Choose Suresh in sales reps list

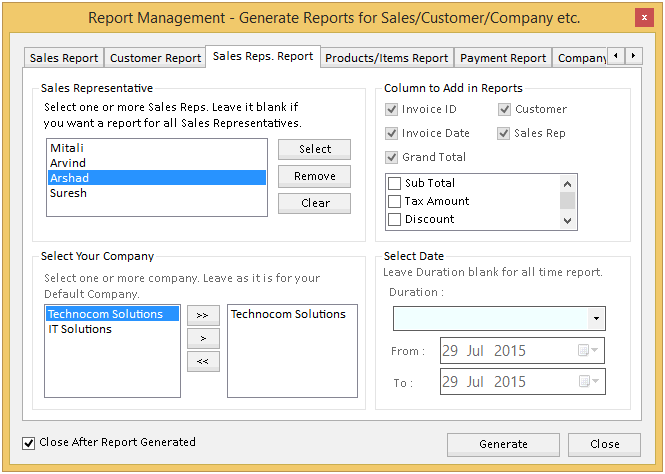(x=156, y=193)
